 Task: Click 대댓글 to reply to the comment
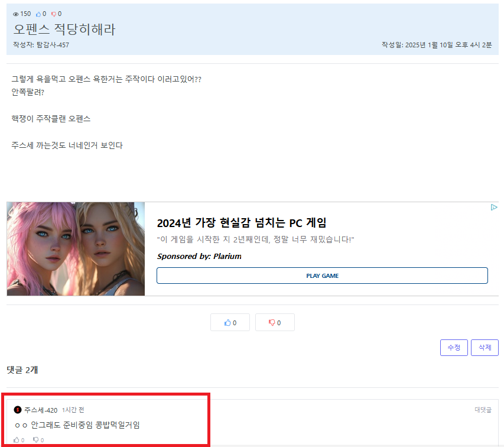pyautogui.click(x=482, y=410)
